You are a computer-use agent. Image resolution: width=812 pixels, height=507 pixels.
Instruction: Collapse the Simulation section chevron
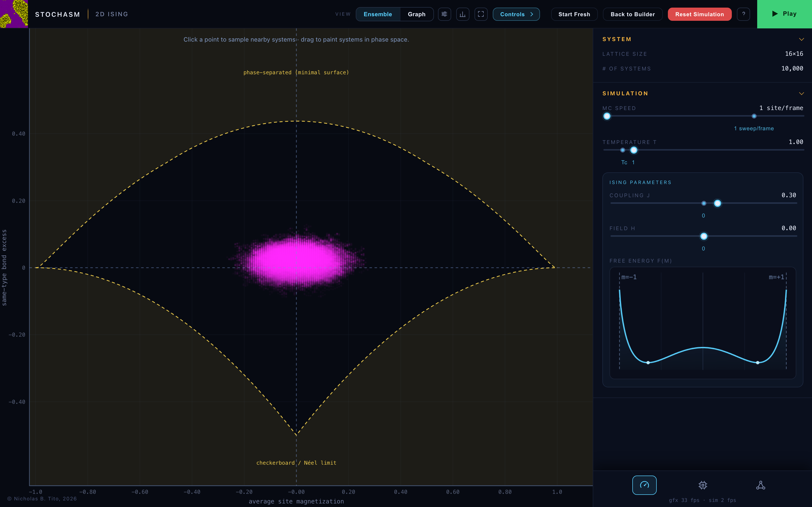(x=801, y=94)
